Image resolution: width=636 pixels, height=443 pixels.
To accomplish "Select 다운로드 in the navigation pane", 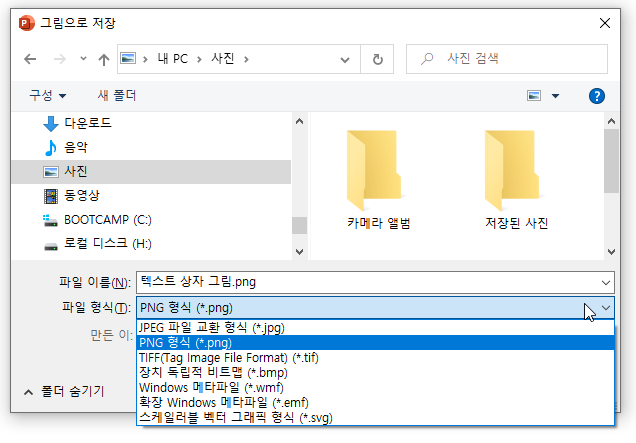I will [x=87, y=123].
